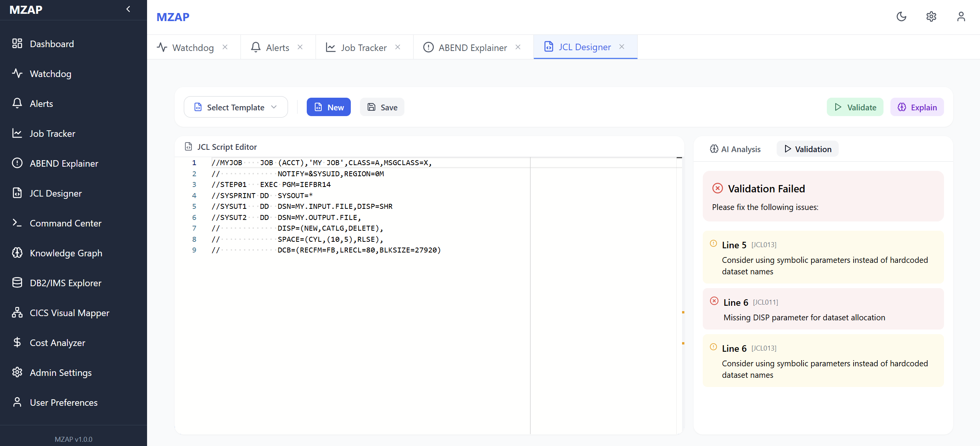Save the JCL script
The image size is (980, 446).
[382, 107]
